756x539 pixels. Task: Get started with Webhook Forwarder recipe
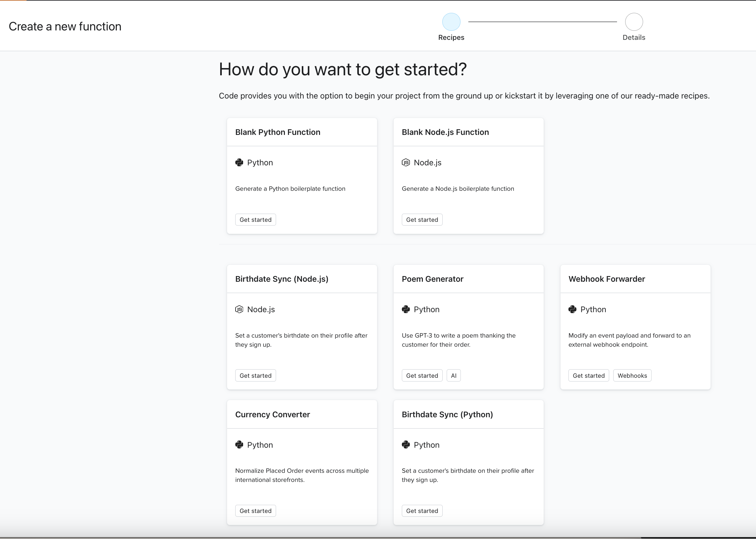[588, 375]
